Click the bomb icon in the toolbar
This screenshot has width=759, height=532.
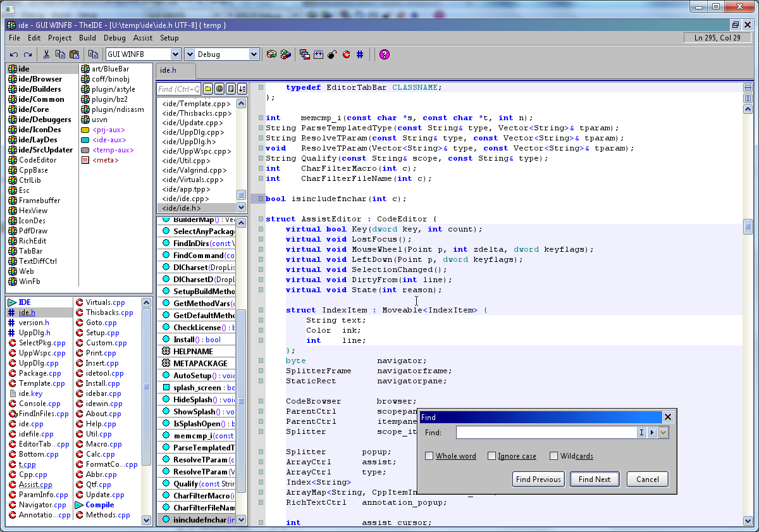tap(332, 54)
